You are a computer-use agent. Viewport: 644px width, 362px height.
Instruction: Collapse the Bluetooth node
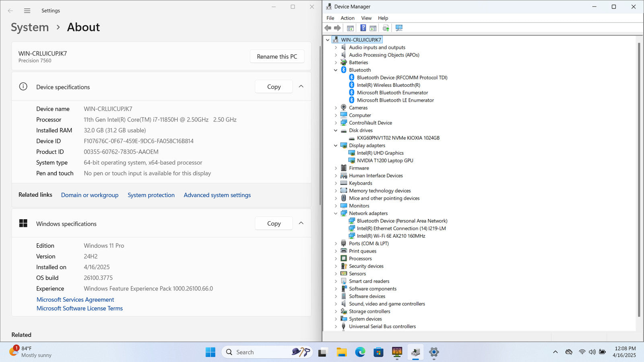(x=336, y=70)
